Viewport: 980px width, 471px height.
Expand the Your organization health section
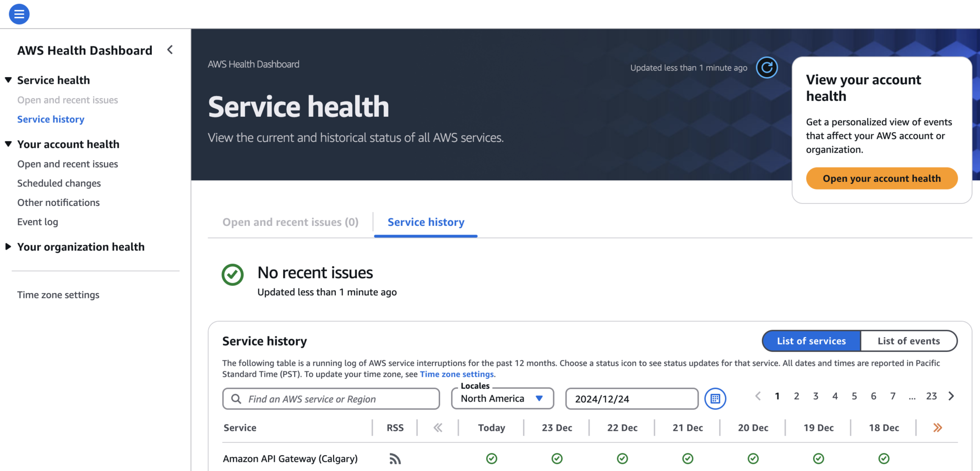80,247
